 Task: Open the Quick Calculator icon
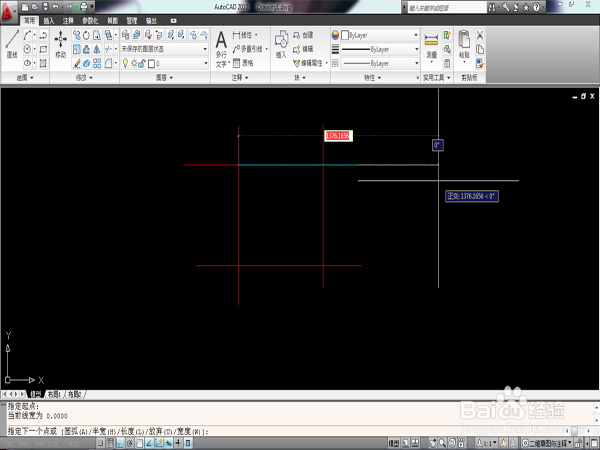(x=447, y=63)
